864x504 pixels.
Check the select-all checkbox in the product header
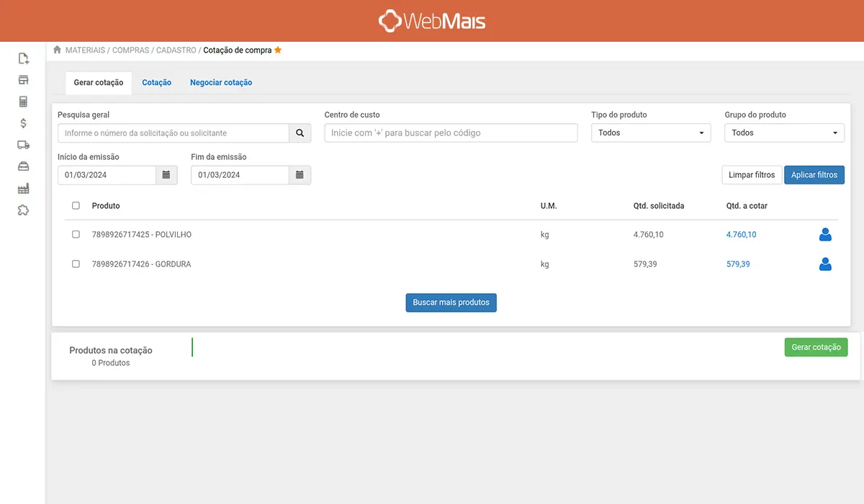click(x=76, y=205)
